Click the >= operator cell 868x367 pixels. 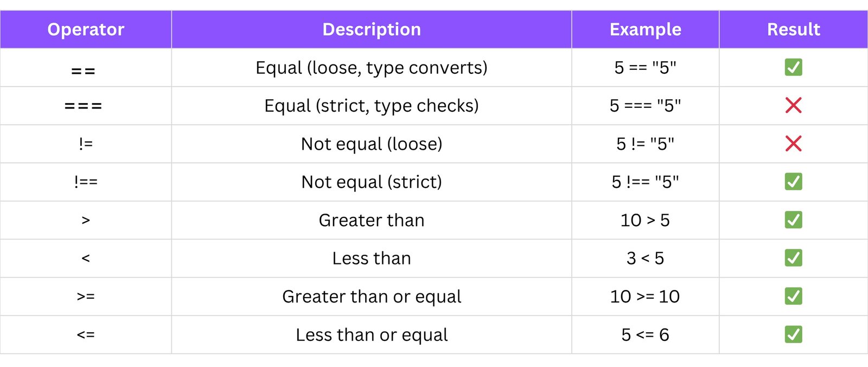coord(86,297)
